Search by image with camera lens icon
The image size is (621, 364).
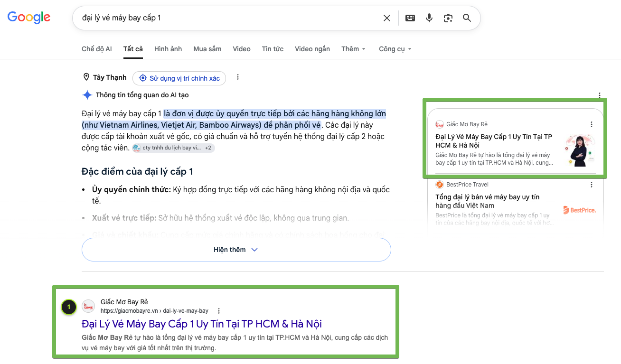point(448,18)
